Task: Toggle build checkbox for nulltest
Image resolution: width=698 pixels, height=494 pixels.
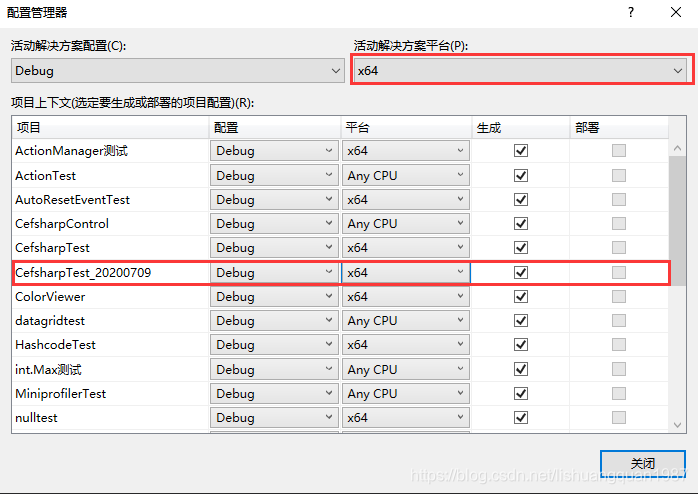Action: pyautogui.click(x=520, y=418)
